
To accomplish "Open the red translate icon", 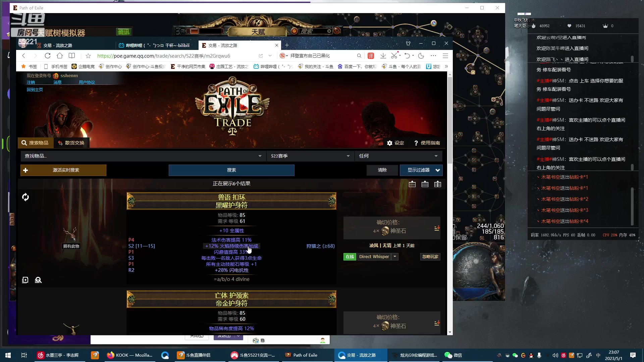I will coord(371,56).
